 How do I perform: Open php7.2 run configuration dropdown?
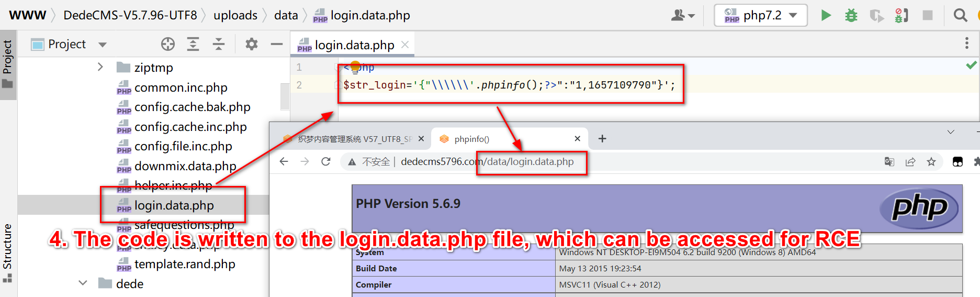761,15
